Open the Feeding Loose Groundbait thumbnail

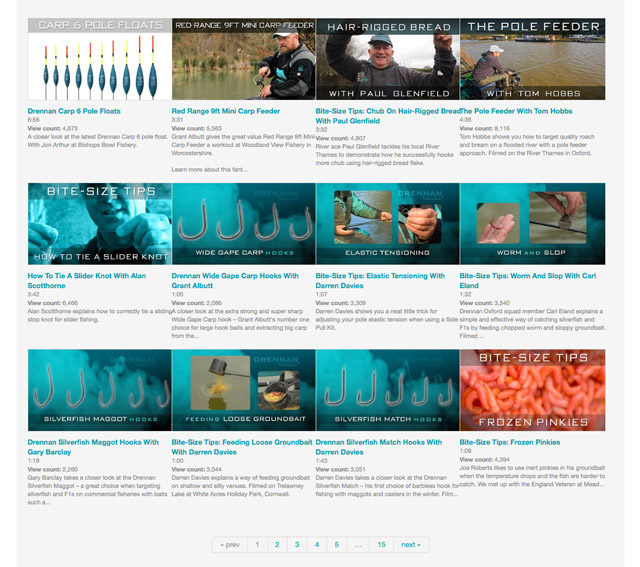point(244,390)
